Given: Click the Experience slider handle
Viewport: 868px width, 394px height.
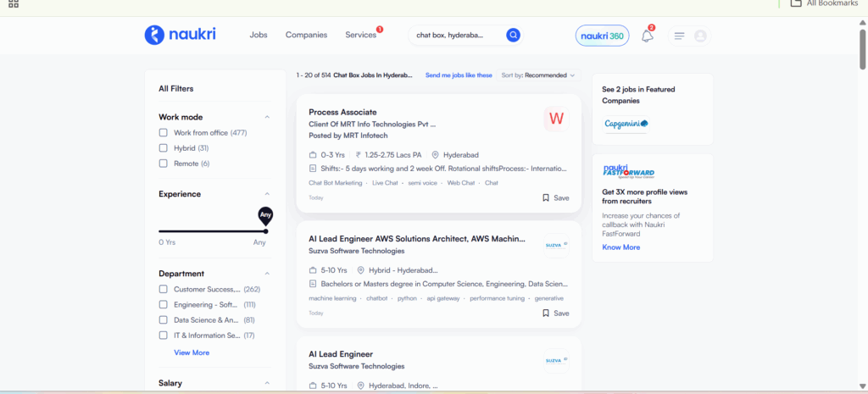Looking at the screenshot, I should (x=265, y=230).
